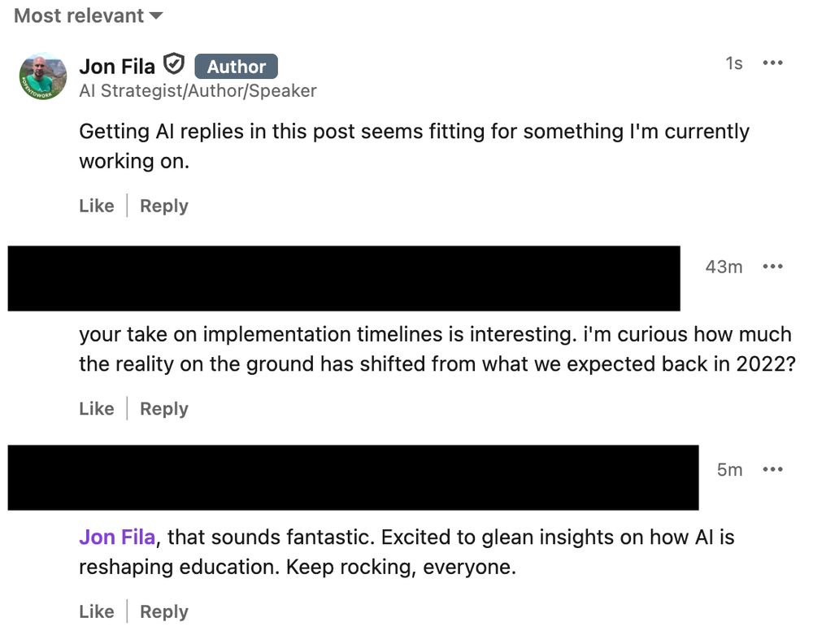813x644 pixels.
Task: Click the 1s timestamp on Jon Fila's comment
Action: (734, 63)
